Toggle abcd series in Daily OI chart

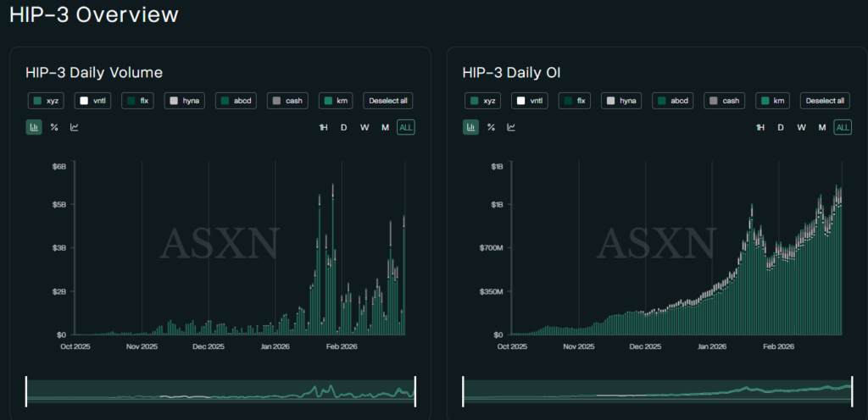pyautogui.click(x=673, y=101)
